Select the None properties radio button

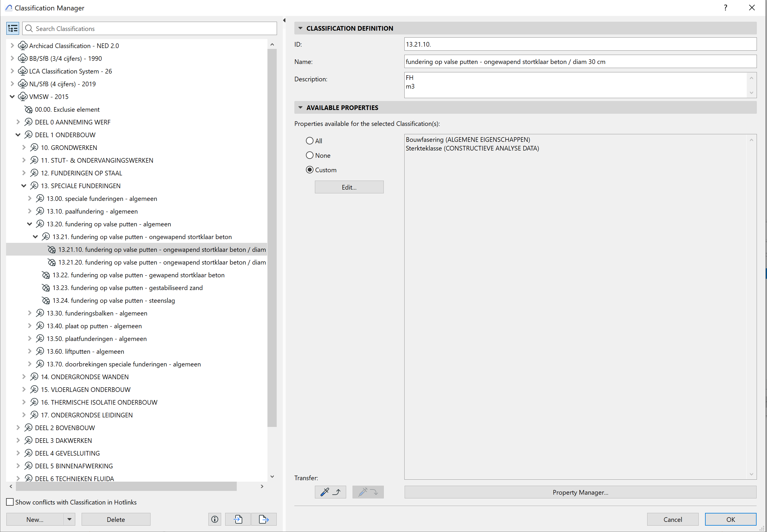tap(310, 155)
